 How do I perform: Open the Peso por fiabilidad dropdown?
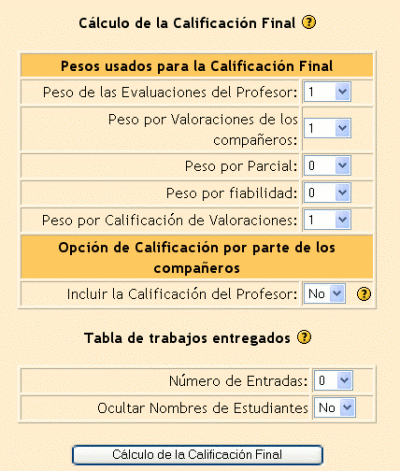[327, 193]
